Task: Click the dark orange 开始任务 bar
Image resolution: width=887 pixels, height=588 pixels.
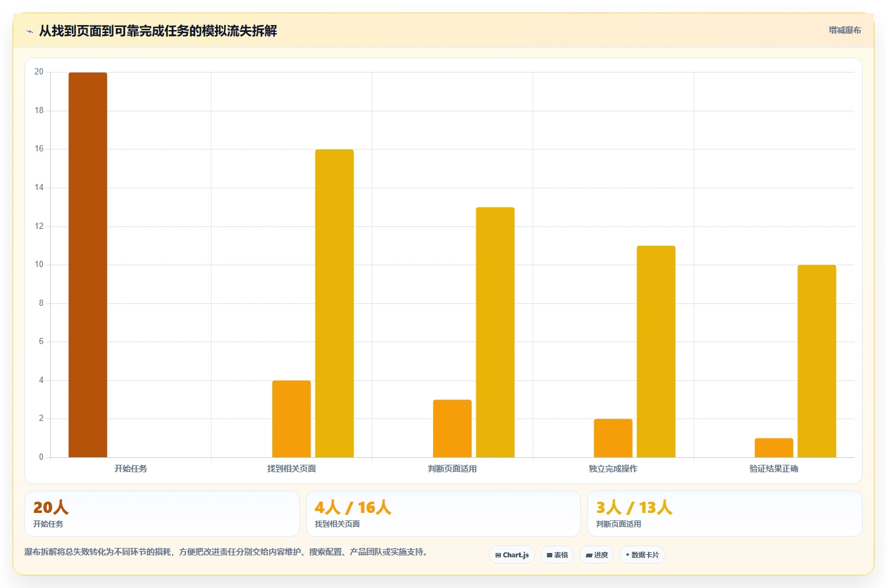Action: [x=88, y=265]
